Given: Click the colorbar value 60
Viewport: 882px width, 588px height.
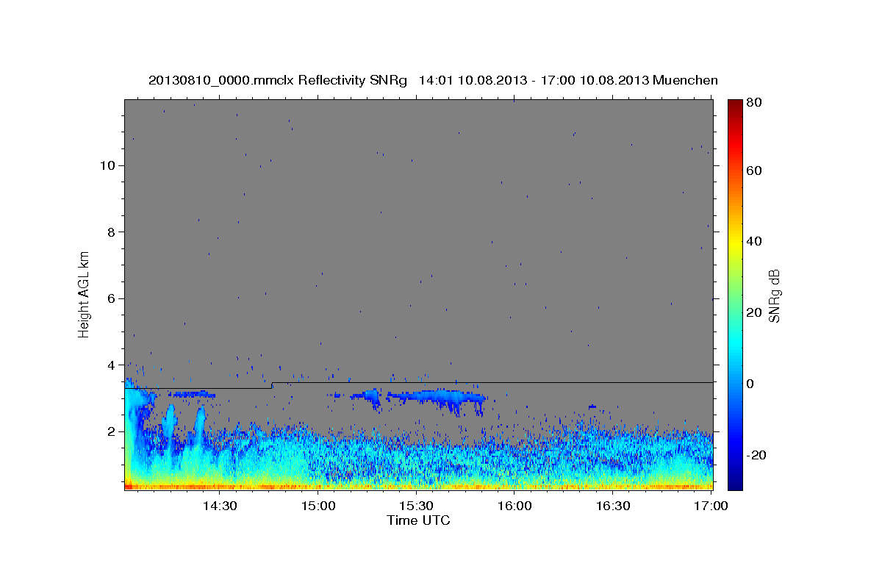Looking at the screenshot, I should point(755,171).
